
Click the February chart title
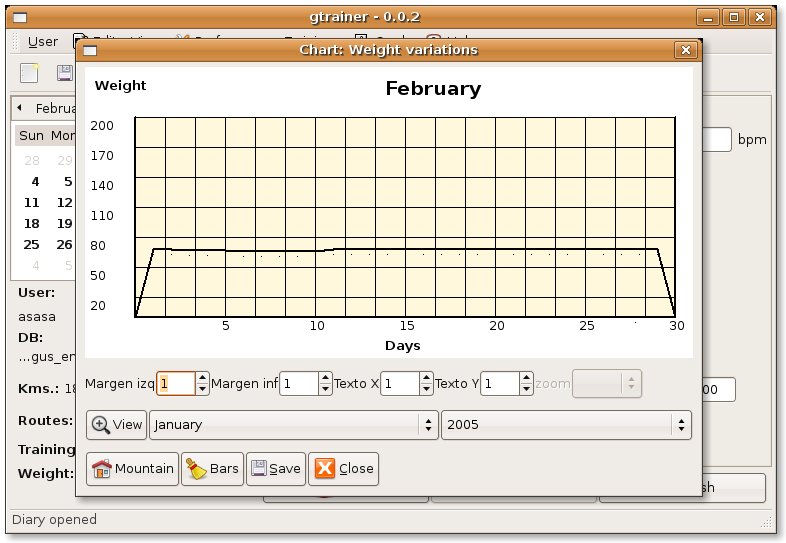point(433,89)
